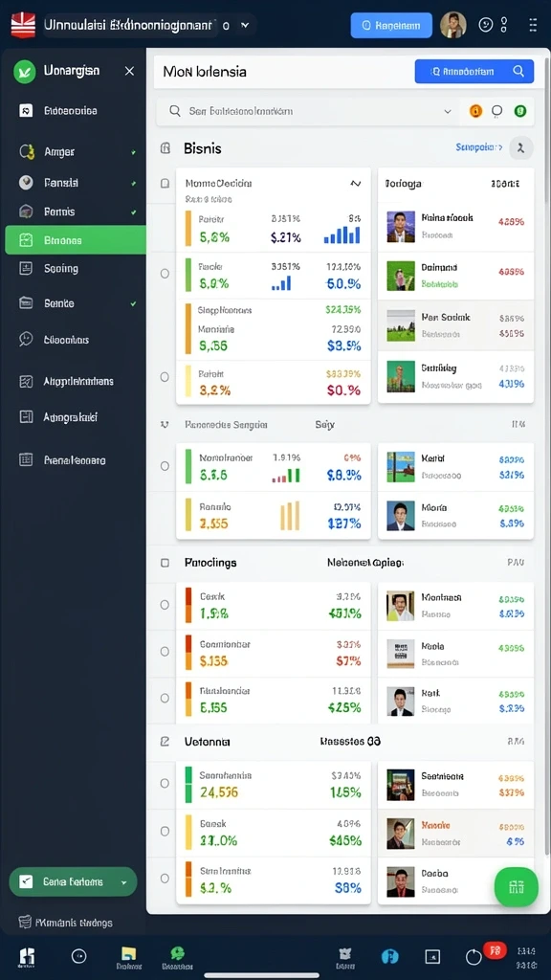551x980 pixels.
Task: Click the Blioonius chat bubble icon
Action: coord(26,340)
